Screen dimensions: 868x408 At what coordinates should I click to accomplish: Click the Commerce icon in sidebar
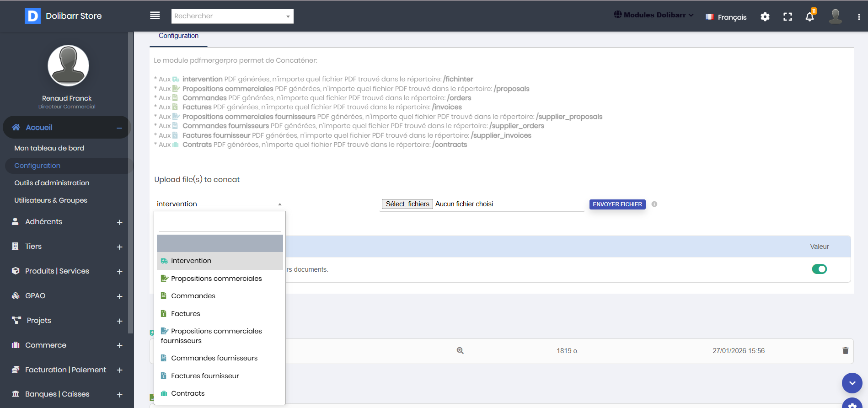[x=16, y=345]
